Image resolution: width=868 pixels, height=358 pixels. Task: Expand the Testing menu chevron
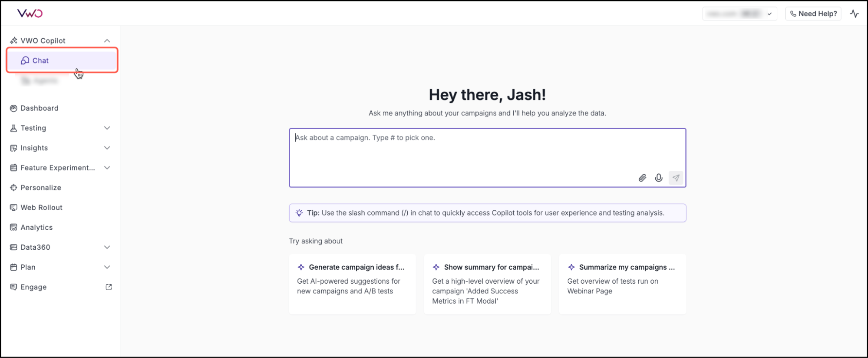pyautogui.click(x=107, y=128)
